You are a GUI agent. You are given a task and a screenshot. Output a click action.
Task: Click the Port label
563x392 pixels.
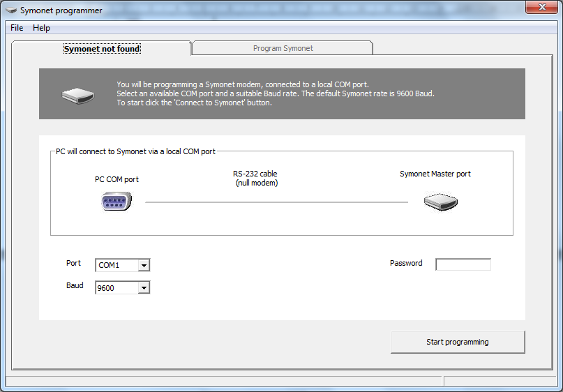click(x=74, y=263)
